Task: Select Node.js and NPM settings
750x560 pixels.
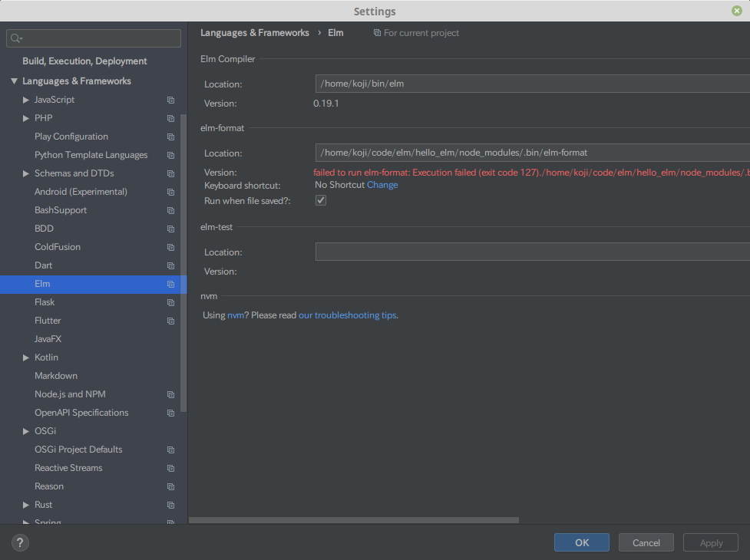Action: click(70, 394)
